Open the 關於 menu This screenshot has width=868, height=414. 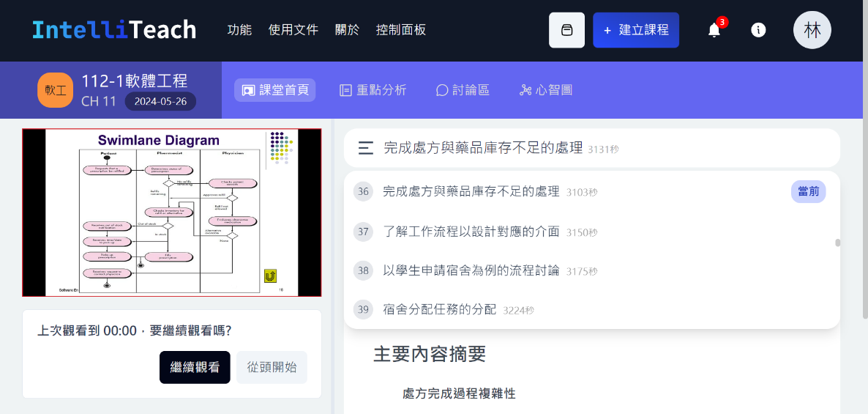(x=347, y=30)
